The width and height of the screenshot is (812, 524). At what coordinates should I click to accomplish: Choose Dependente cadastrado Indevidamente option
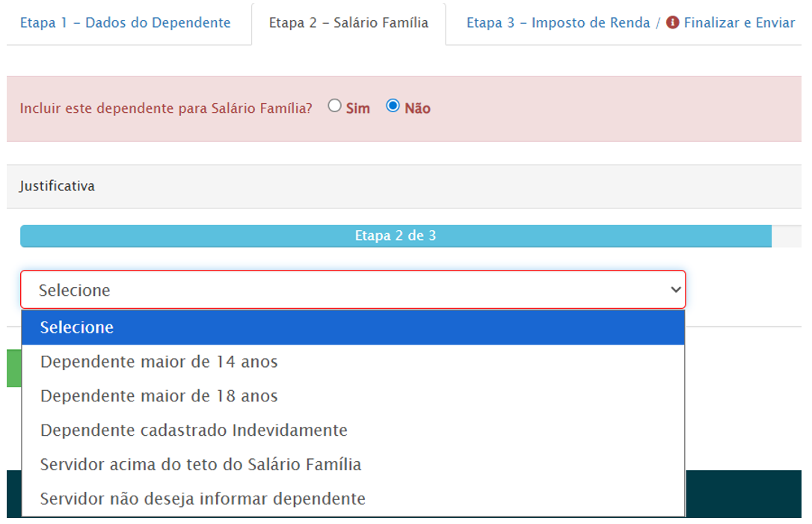[x=194, y=431]
